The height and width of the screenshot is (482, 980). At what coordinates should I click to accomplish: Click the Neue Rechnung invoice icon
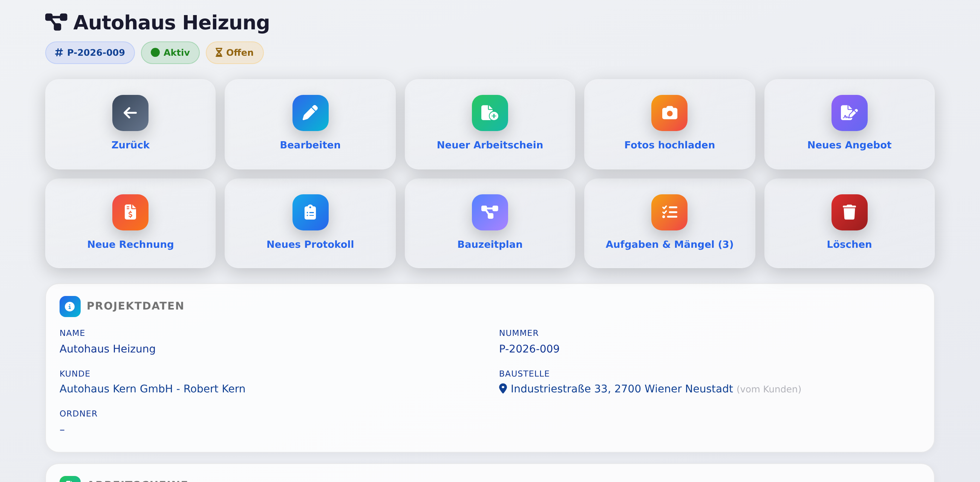coord(130,212)
